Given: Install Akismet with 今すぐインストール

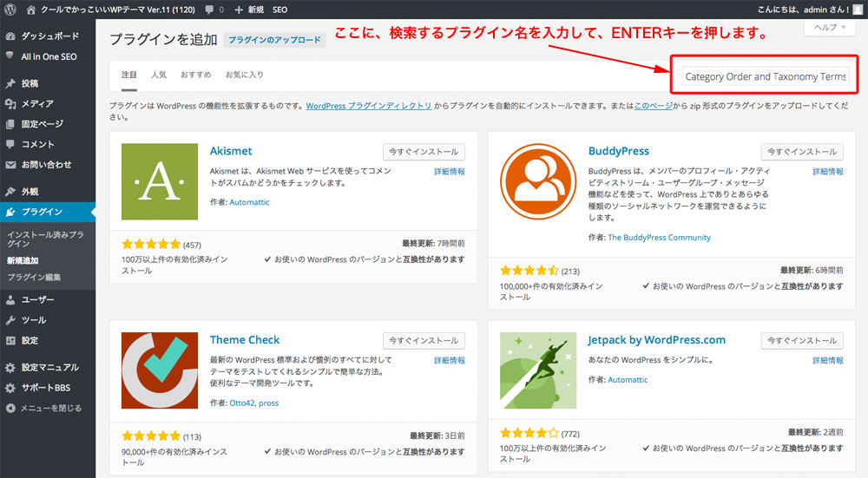Looking at the screenshot, I should pos(424,152).
